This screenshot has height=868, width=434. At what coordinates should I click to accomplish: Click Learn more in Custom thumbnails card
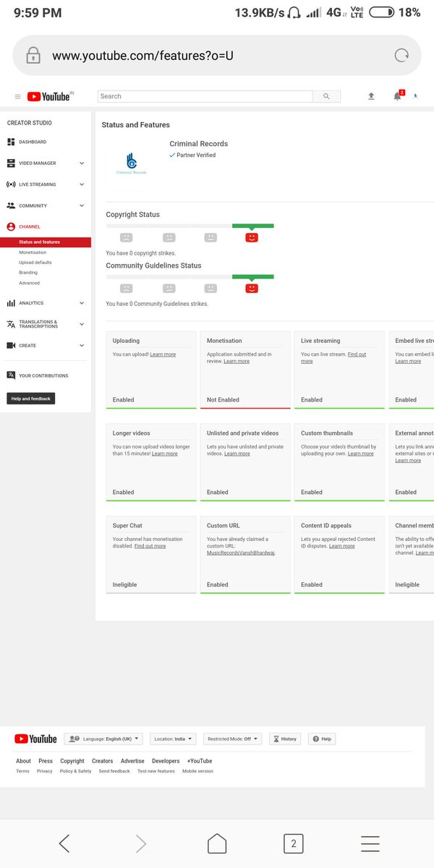pyautogui.click(x=361, y=454)
